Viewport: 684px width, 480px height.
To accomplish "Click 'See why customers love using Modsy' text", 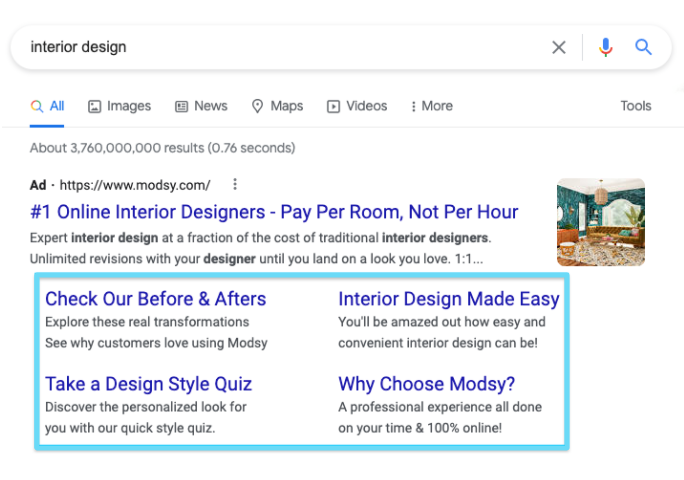I will (x=156, y=343).
